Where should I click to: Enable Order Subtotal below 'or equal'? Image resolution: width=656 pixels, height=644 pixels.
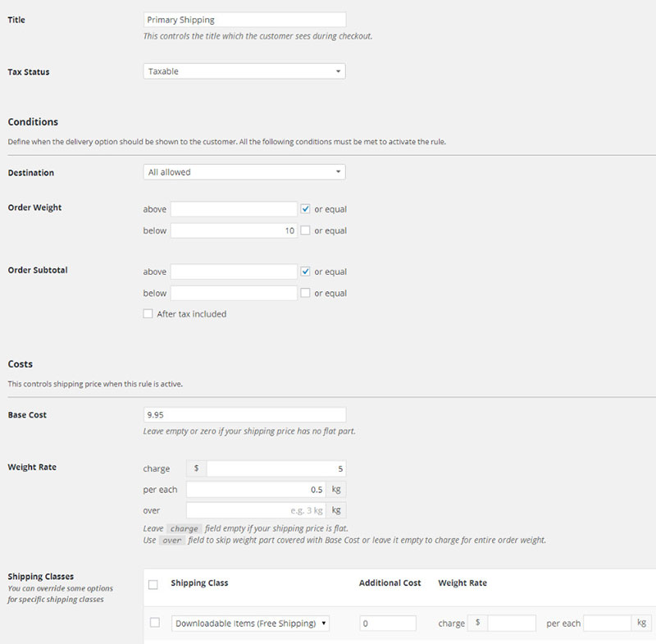306,293
